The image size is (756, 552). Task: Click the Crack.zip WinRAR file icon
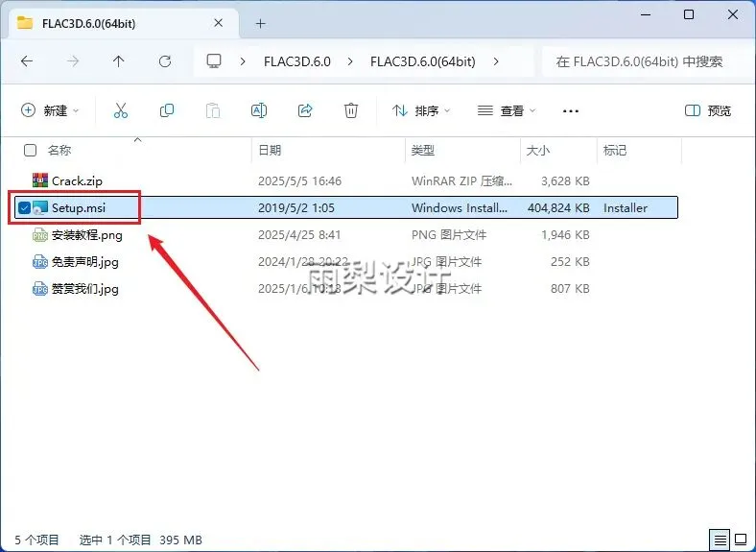40,180
